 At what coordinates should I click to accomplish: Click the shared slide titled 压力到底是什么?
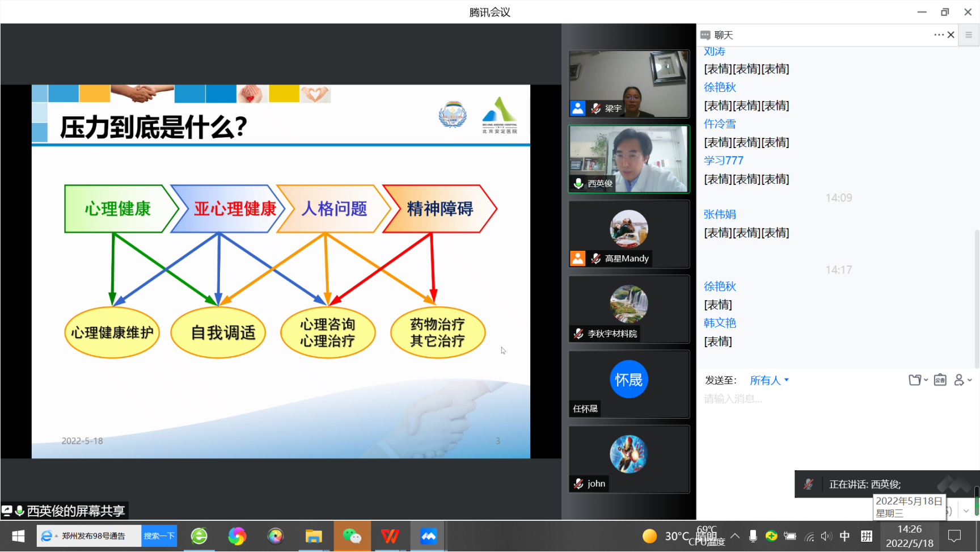(281, 271)
